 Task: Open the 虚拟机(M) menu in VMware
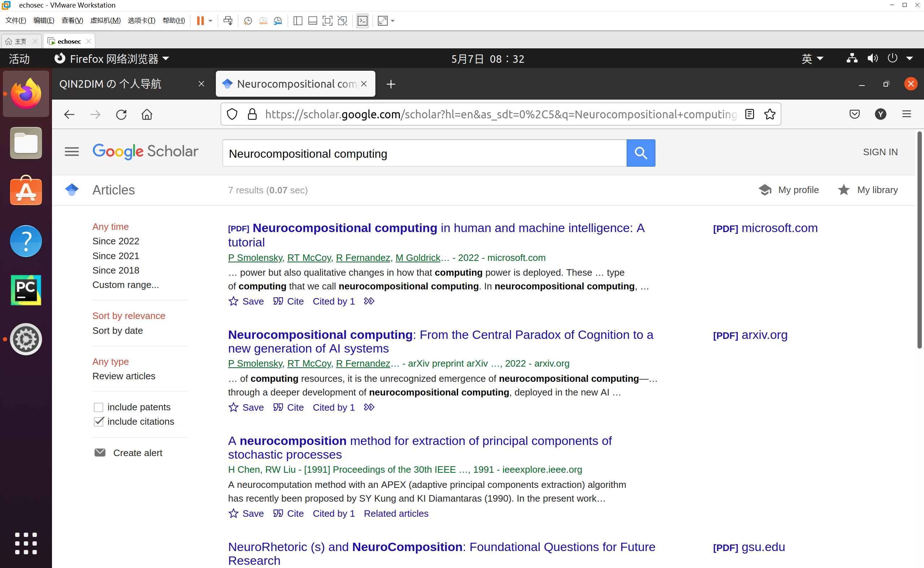coord(105,21)
